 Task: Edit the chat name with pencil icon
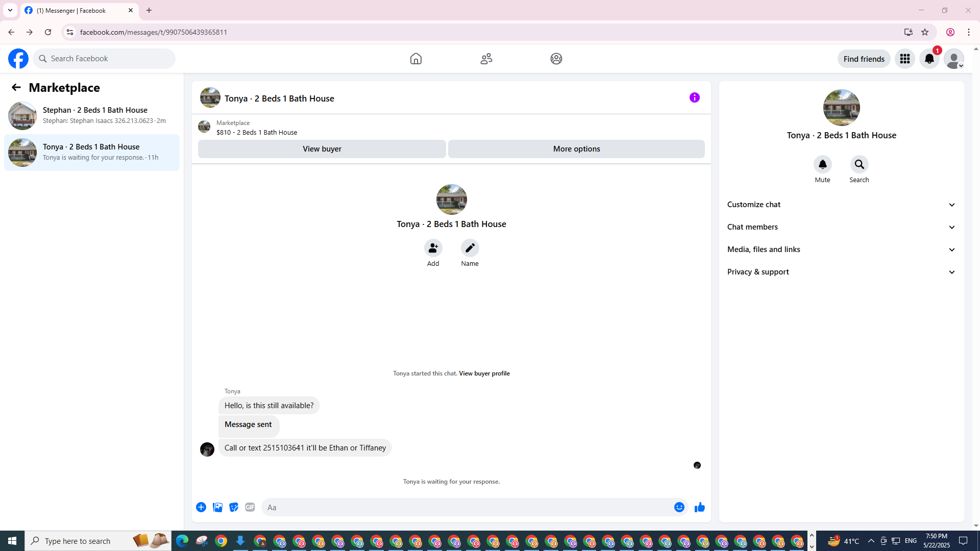470,248
